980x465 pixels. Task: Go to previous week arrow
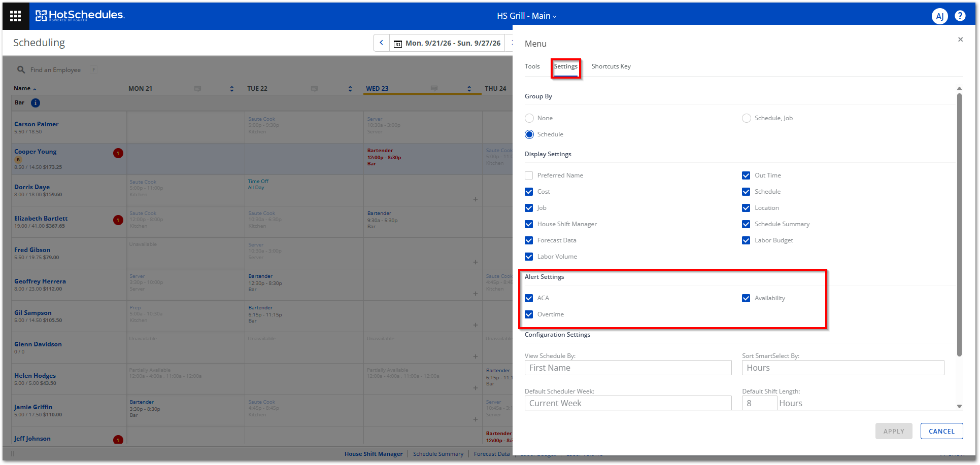tap(381, 43)
